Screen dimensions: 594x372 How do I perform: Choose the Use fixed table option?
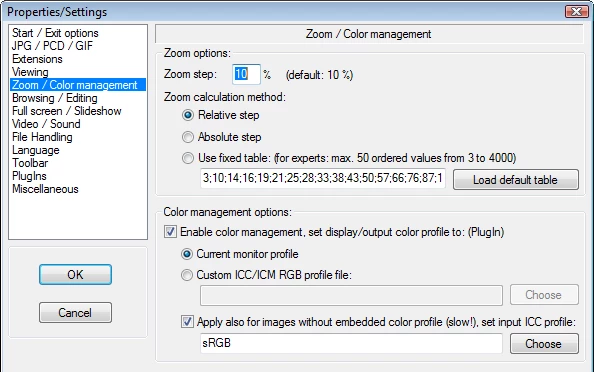(x=188, y=158)
